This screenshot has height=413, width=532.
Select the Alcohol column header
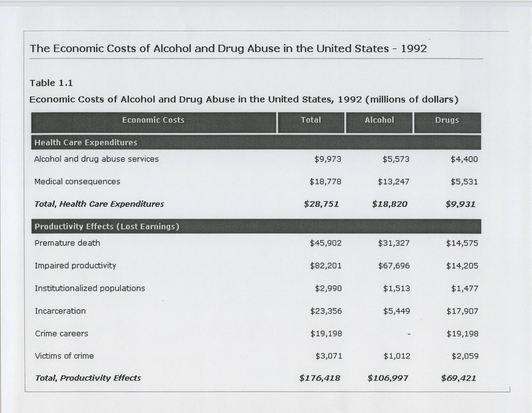click(379, 120)
